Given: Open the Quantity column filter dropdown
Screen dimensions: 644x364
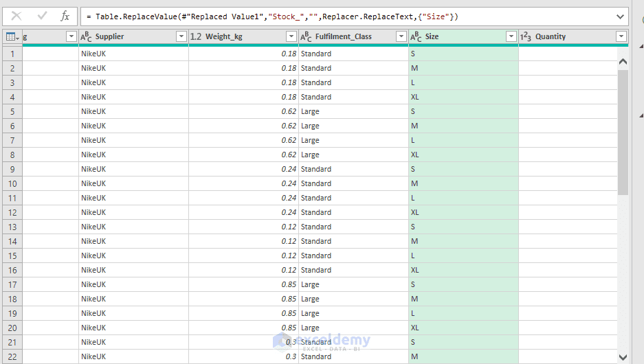Looking at the screenshot, I should [621, 36].
